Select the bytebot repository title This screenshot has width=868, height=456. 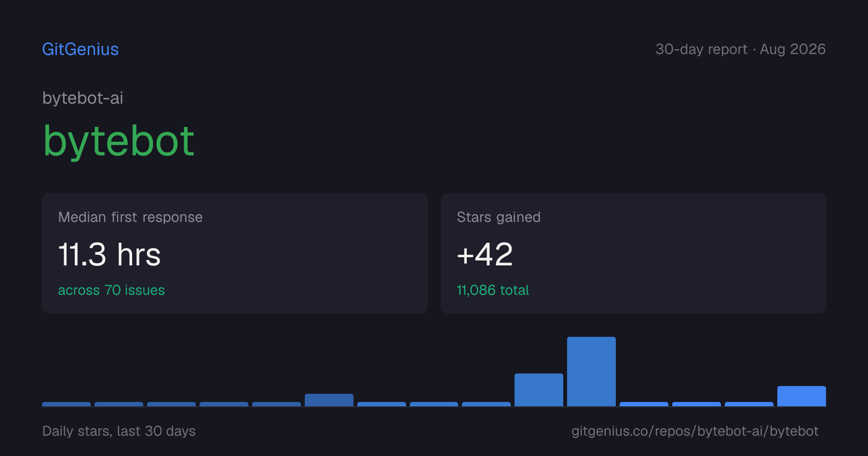[x=119, y=141]
